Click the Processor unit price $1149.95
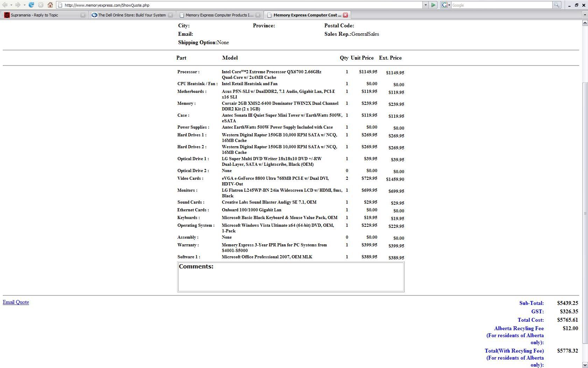This screenshot has height=368, width=588. tap(368, 72)
